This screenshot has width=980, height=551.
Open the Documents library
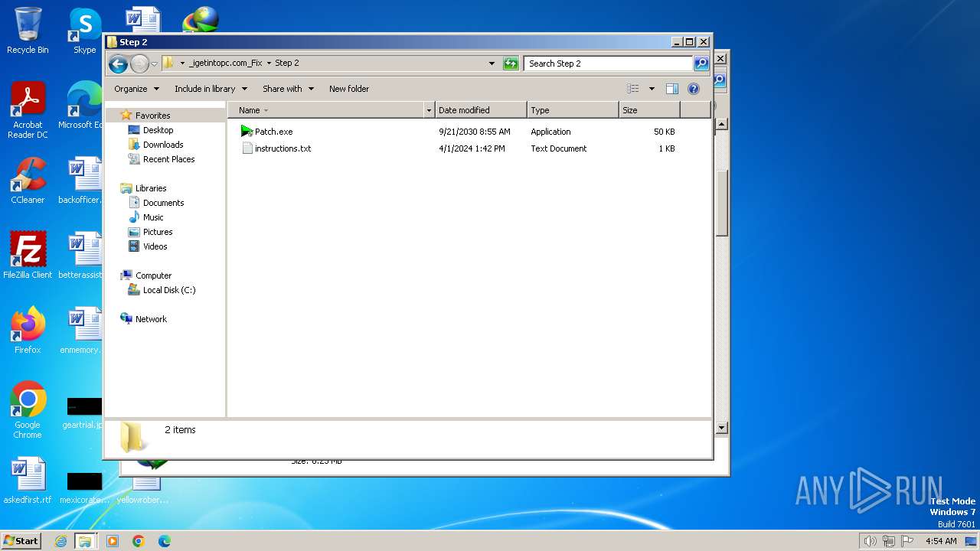click(x=163, y=203)
